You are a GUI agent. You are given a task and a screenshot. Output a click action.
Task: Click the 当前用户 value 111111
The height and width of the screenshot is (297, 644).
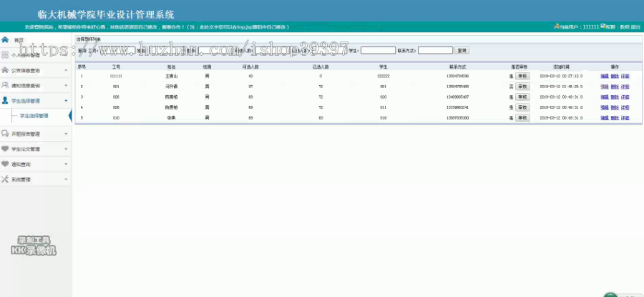point(591,27)
